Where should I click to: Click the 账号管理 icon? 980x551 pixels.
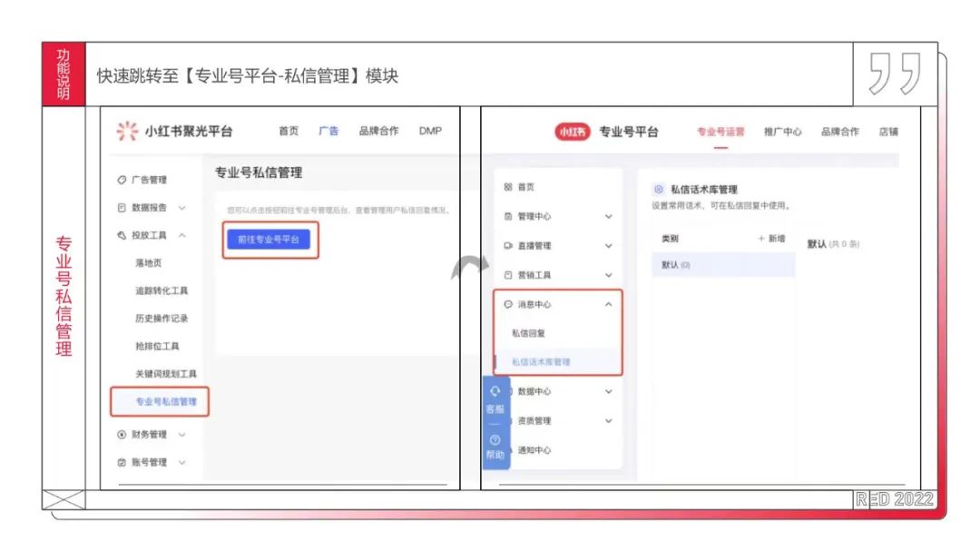(122, 462)
